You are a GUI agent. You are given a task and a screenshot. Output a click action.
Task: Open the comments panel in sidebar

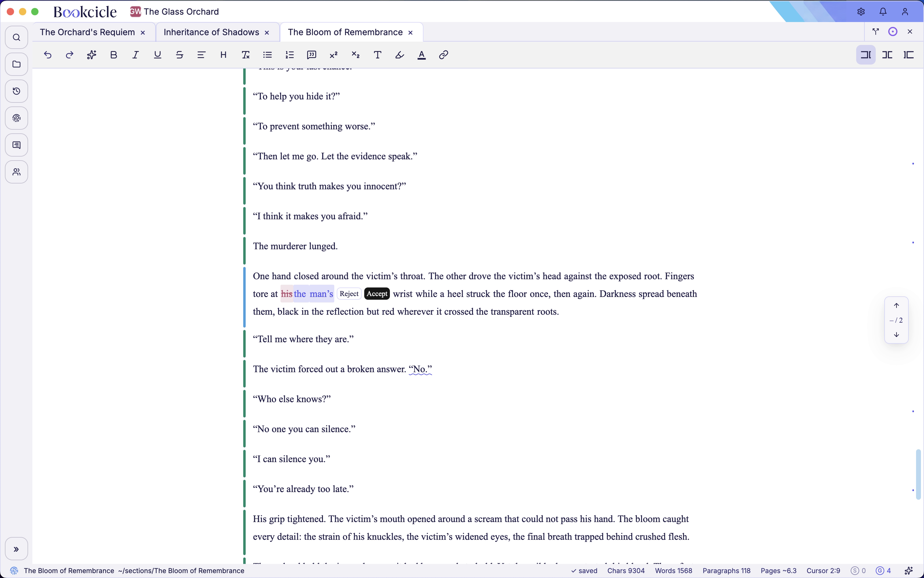tap(16, 145)
